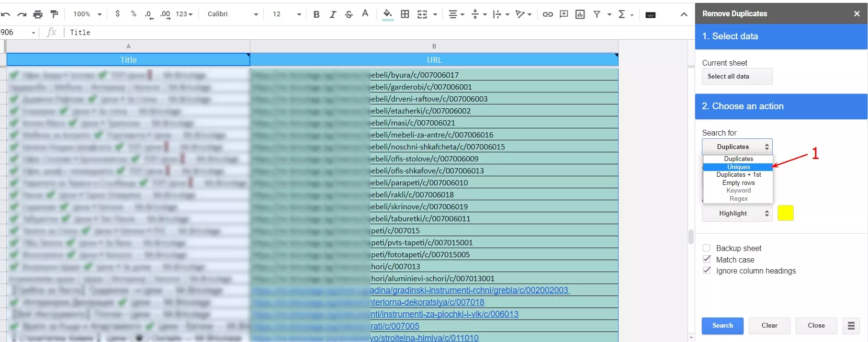Click the formula bar containing Title
The width and height of the screenshot is (868, 342).
coord(378,33)
